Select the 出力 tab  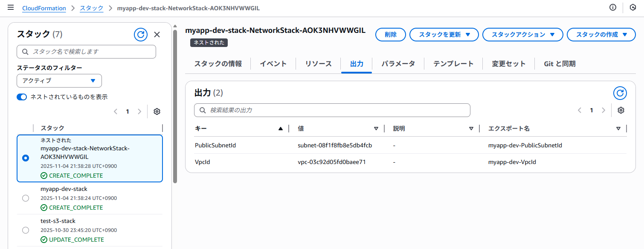[357, 64]
